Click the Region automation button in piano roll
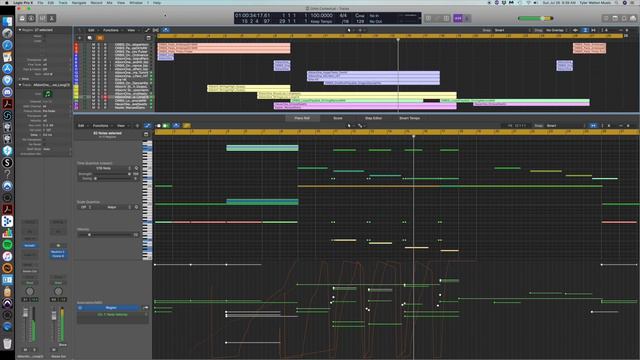Viewport: 640px width, 360px height. tap(111, 308)
